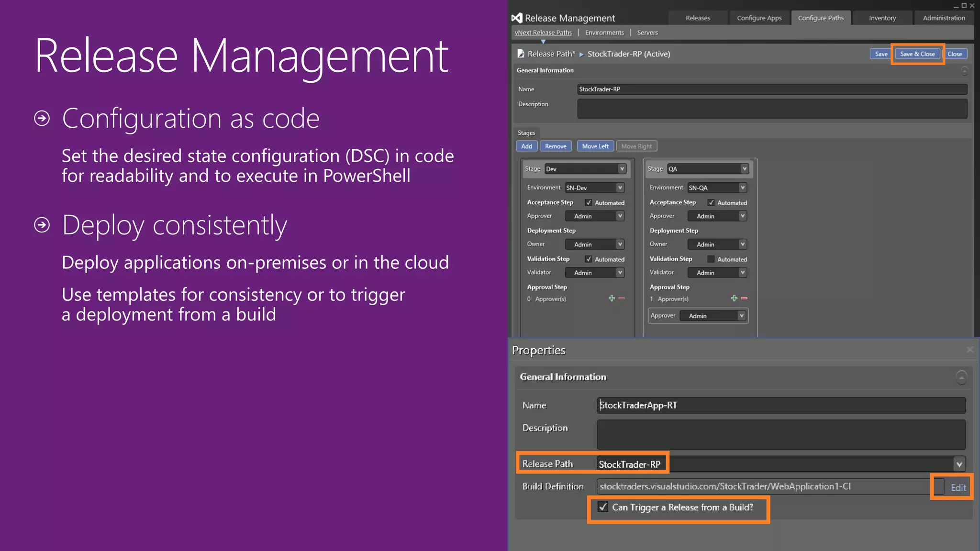Screen dimensions: 980x551
Task: Close the Properties panel
Action: pyautogui.click(x=969, y=350)
